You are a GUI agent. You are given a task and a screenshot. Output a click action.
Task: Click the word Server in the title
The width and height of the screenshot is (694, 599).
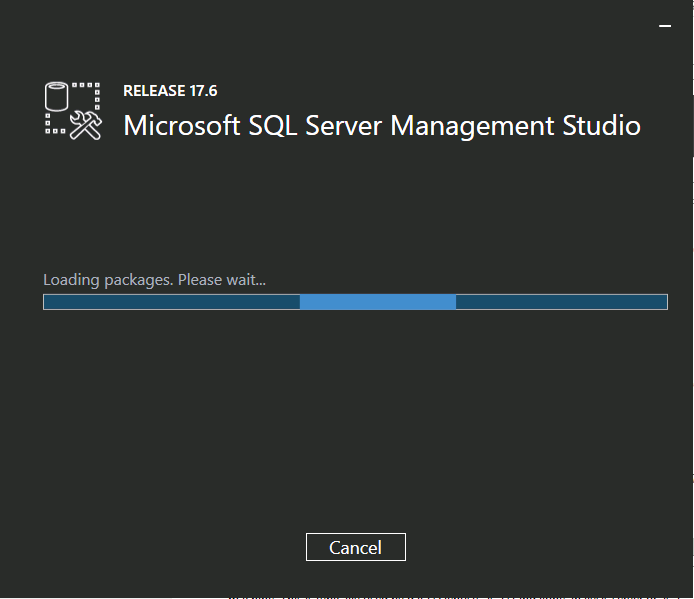343,125
